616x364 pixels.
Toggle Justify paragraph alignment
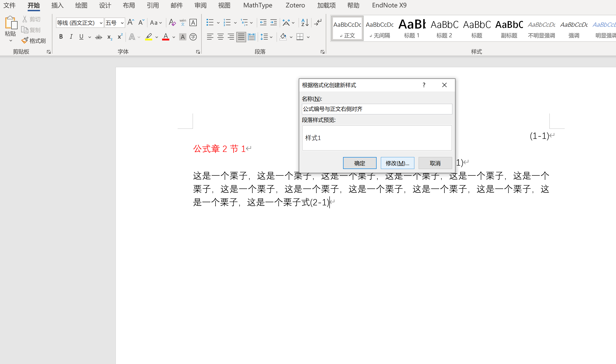pyautogui.click(x=241, y=37)
